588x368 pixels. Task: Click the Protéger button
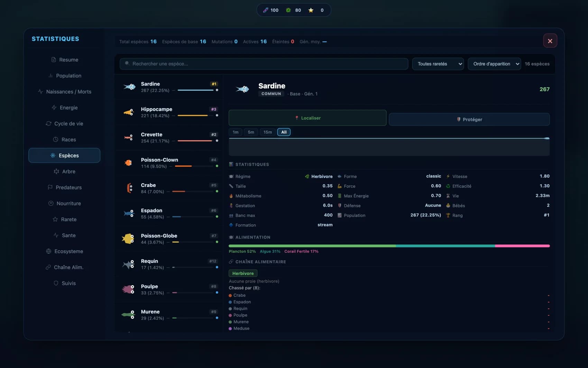[469, 119]
